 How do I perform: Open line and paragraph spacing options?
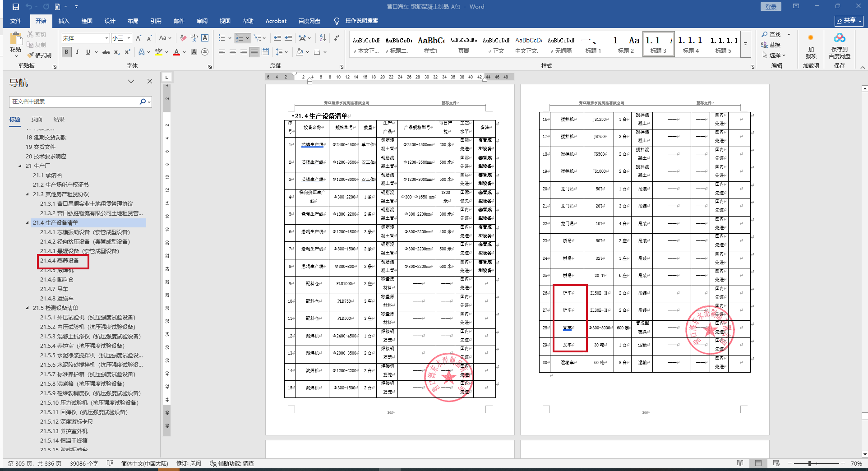coord(279,52)
